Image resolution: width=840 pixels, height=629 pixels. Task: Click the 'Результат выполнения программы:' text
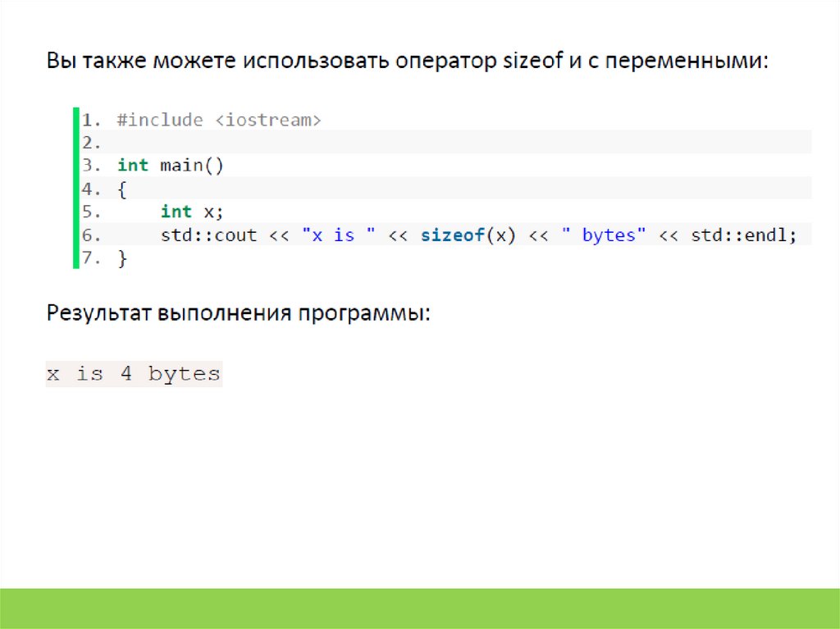pyautogui.click(x=239, y=312)
